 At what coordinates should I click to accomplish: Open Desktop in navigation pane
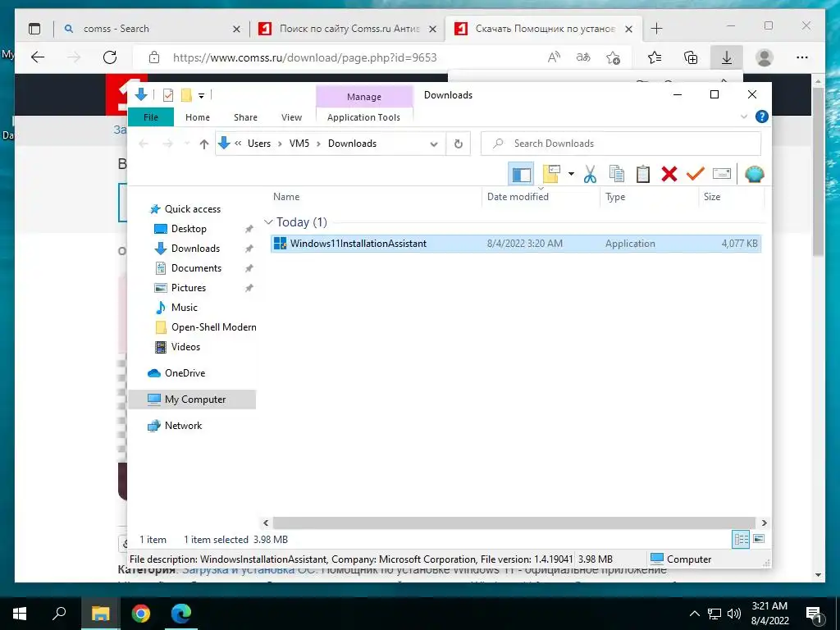[x=189, y=229]
